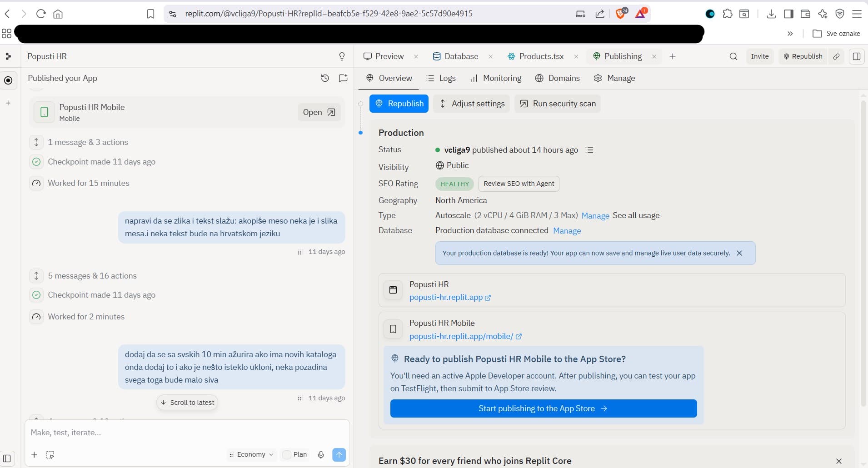Screen dimensions: 868x468
Task: Open the Sve oznake bookmarks folder
Action: point(836,34)
